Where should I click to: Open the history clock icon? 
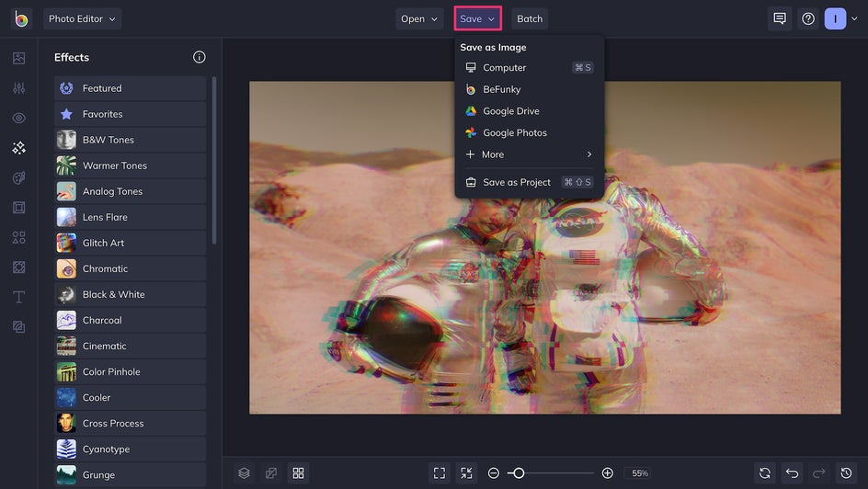847,473
